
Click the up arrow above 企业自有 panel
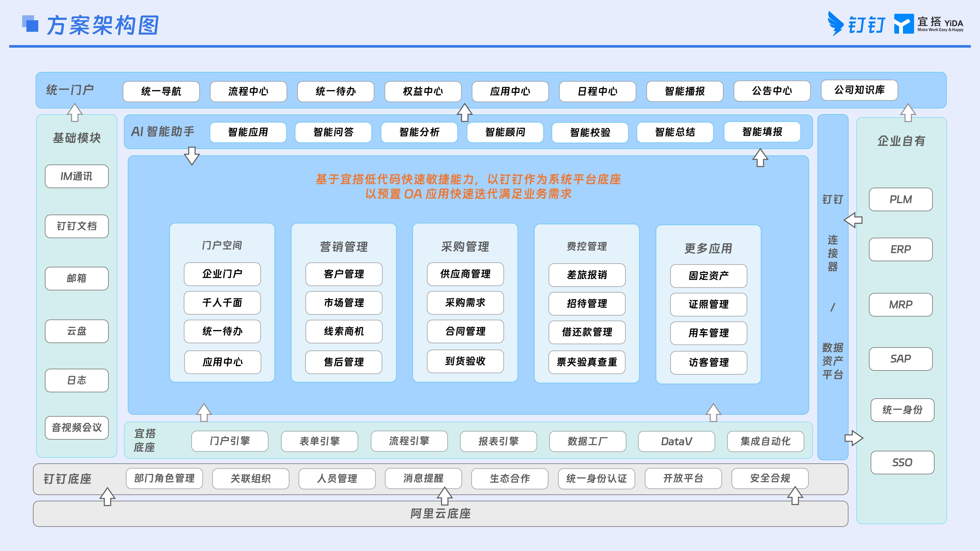[908, 112]
